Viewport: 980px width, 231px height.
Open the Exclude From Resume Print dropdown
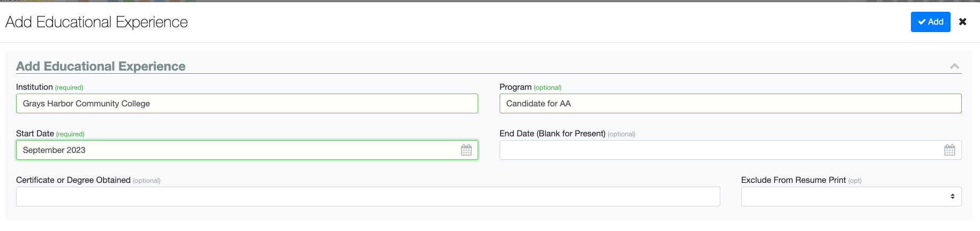(x=851, y=196)
